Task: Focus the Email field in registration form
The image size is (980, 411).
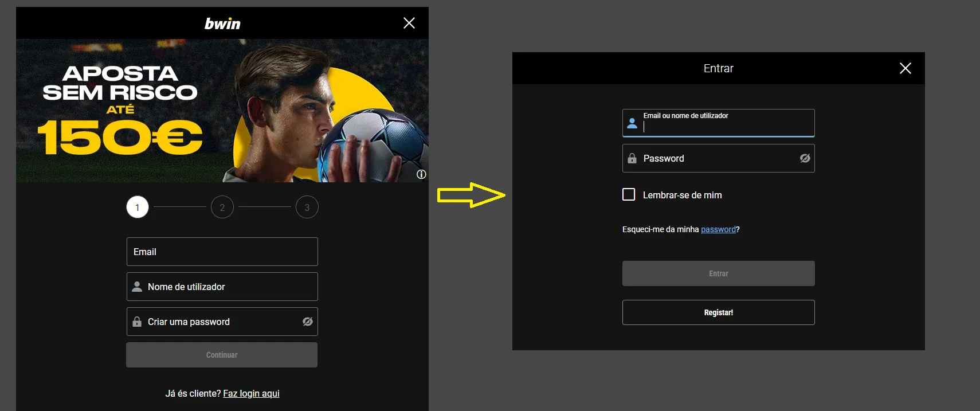Action: (x=222, y=252)
